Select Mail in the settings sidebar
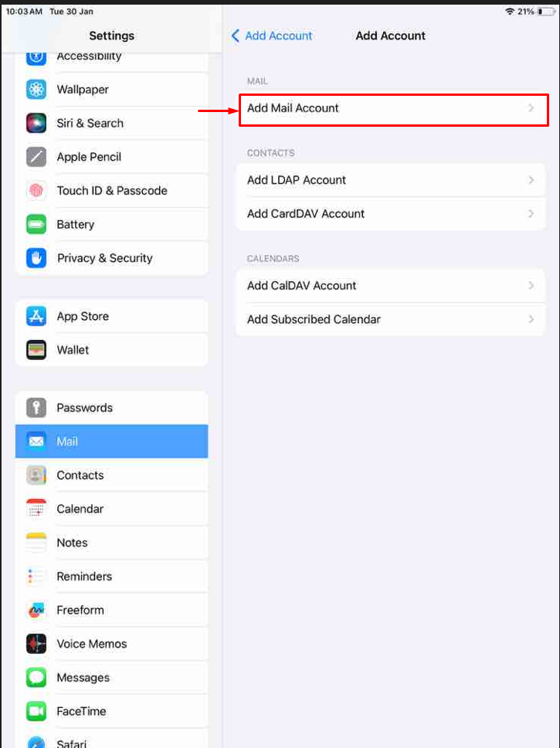 coord(112,441)
